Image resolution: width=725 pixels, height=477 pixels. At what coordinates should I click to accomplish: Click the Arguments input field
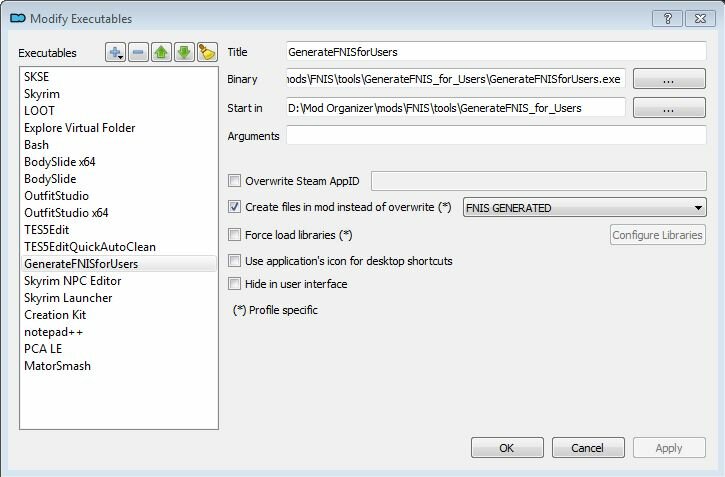pyautogui.click(x=496, y=135)
